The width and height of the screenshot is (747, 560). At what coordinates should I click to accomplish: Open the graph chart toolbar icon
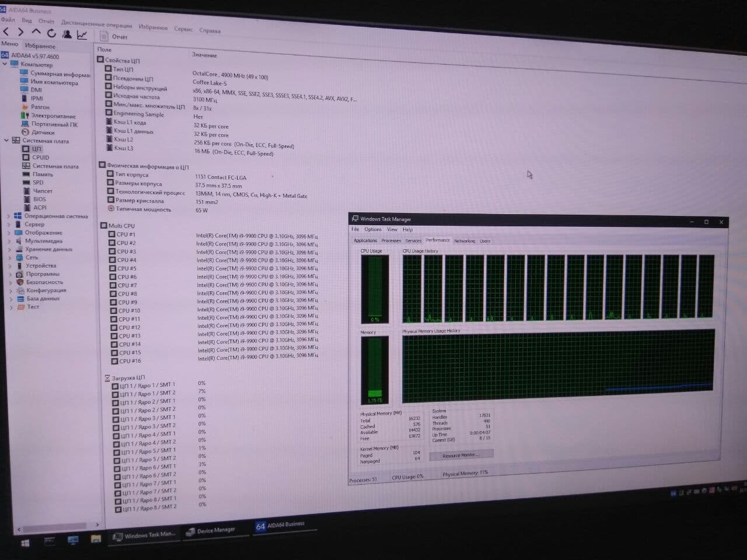click(82, 34)
